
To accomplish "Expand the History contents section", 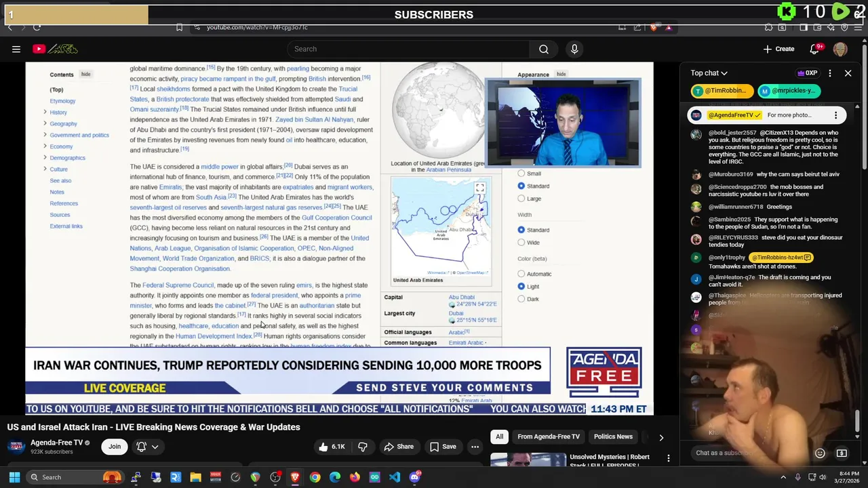I will click(x=45, y=112).
